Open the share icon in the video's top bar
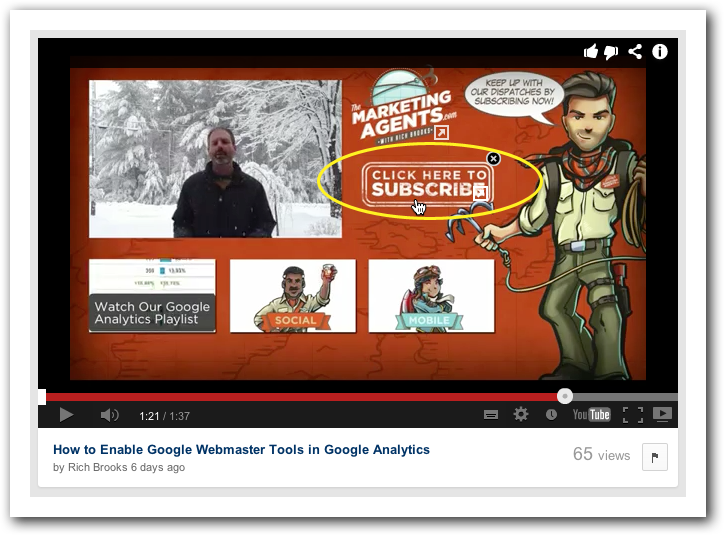The image size is (724, 535). (635, 51)
